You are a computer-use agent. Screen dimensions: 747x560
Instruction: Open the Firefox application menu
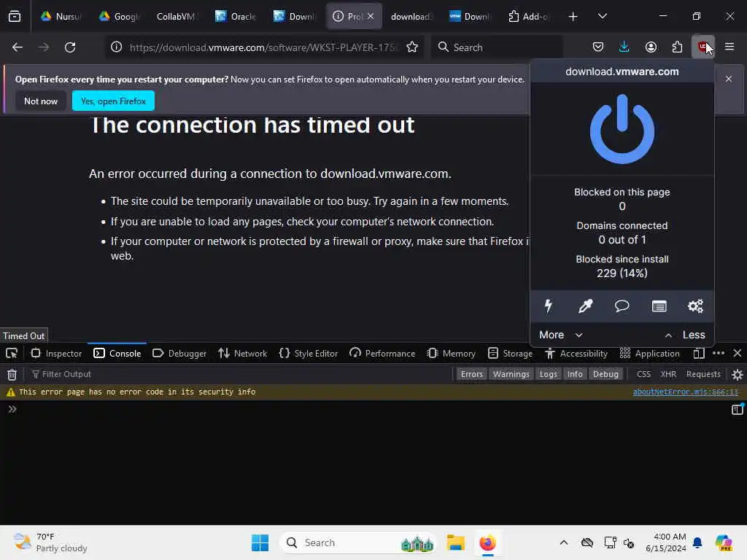click(x=729, y=47)
